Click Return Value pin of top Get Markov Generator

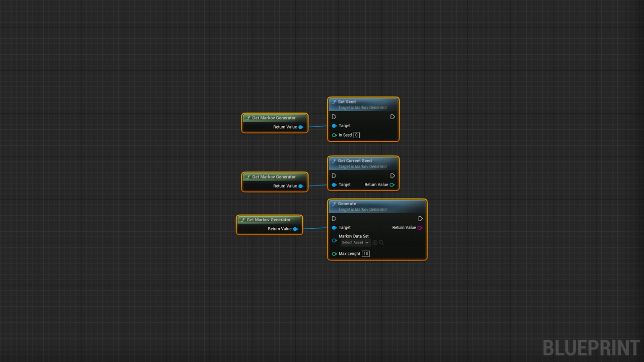301,127
